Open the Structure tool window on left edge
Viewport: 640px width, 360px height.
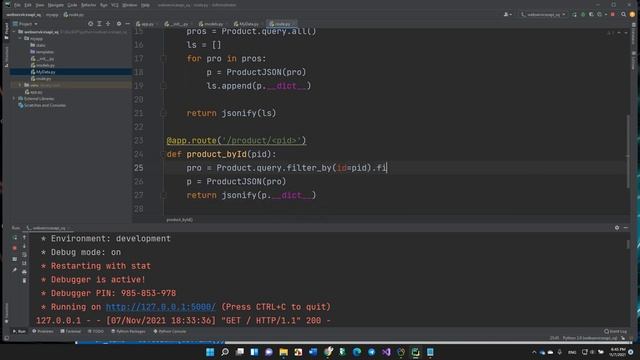(6, 56)
